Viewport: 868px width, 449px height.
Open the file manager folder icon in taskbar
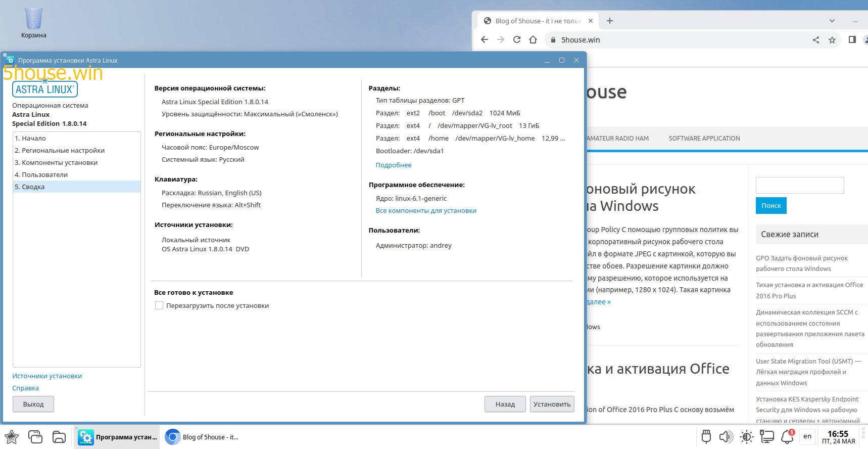[59, 437]
